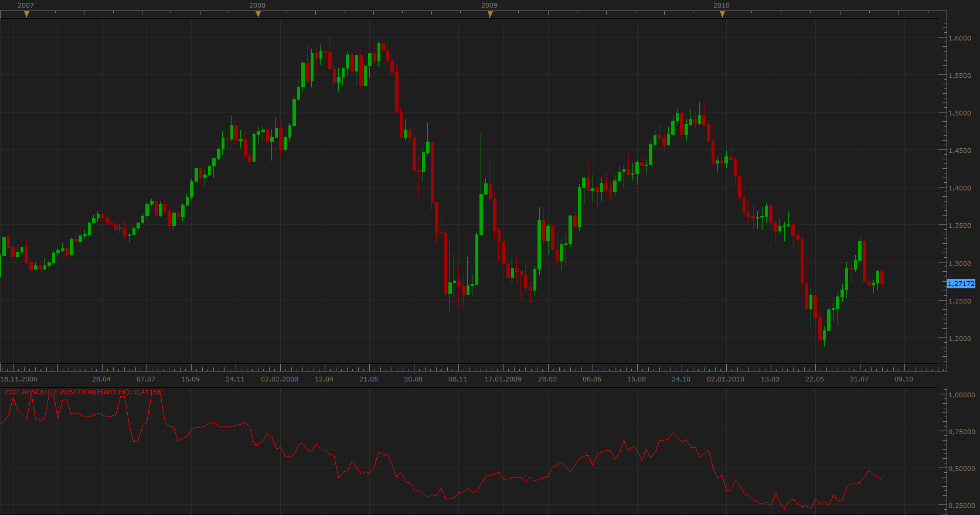The image size is (980, 515).
Task: Select the 21.06 date axis label
Action: pos(369,379)
